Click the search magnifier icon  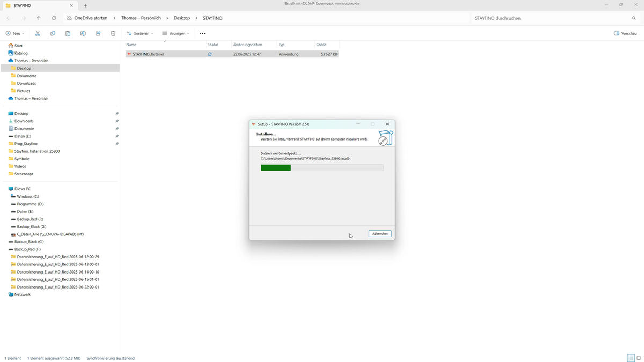pyautogui.click(x=634, y=18)
